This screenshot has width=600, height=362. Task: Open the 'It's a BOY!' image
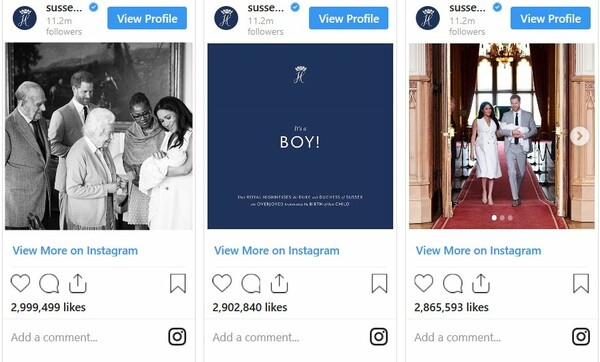(300, 136)
